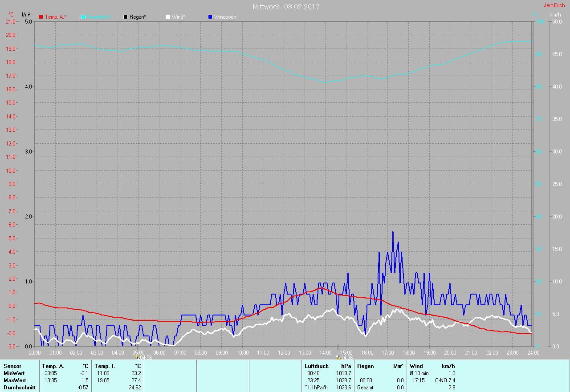Click the km/h unit label above right axis
The height and width of the screenshot is (392, 570).
coord(555,15)
